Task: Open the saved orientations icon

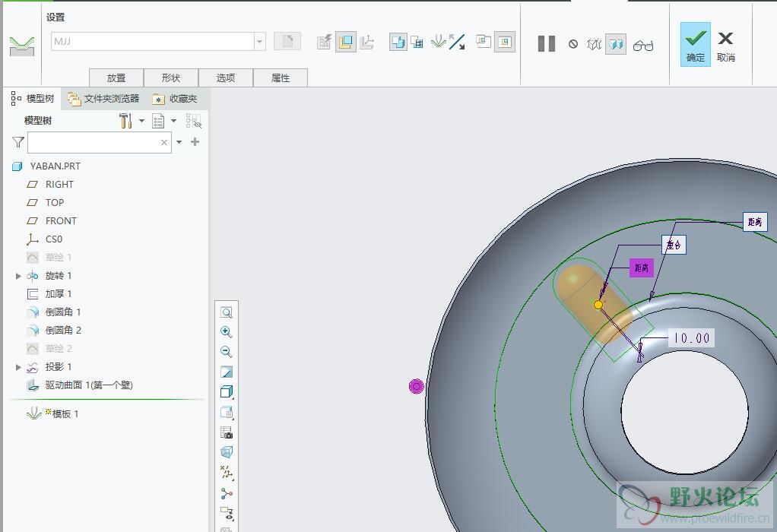Action: 227,412
